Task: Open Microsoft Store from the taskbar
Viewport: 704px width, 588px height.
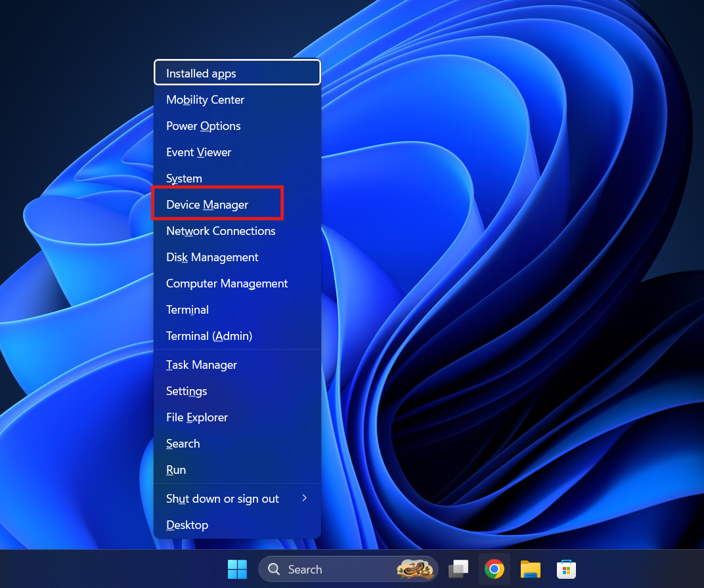Action: pyautogui.click(x=566, y=569)
